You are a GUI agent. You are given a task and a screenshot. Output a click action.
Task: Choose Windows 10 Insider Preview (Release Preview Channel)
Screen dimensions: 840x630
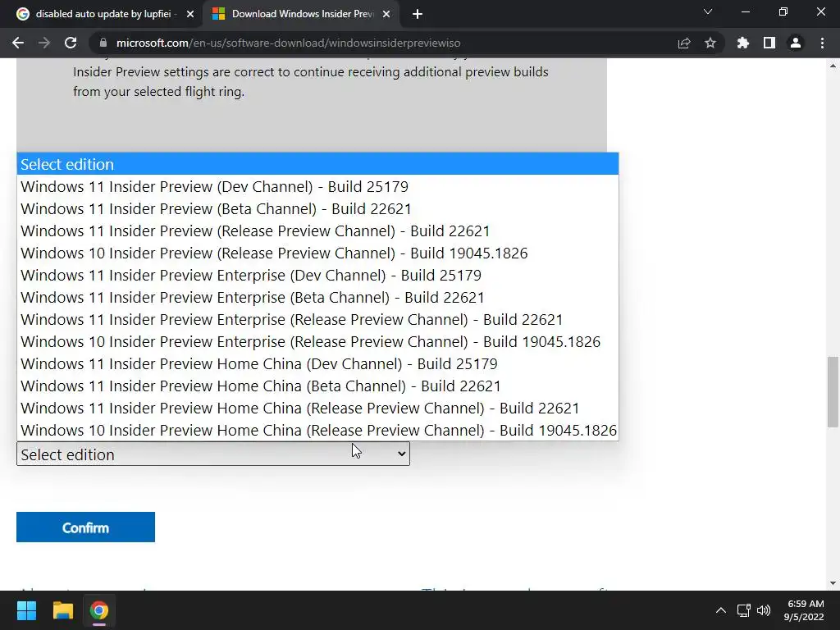point(317,253)
